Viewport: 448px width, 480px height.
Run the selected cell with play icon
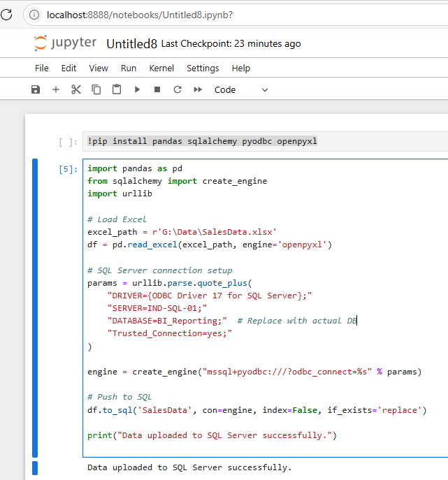pyautogui.click(x=137, y=89)
